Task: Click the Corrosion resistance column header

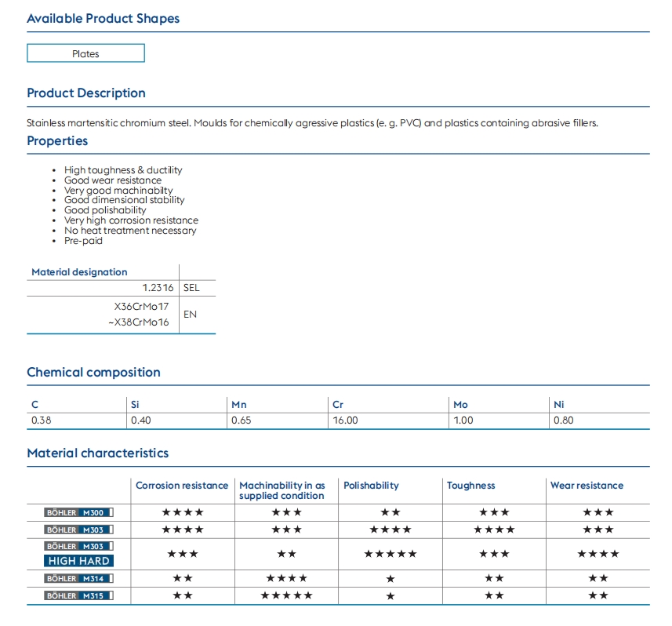Action: 182,486
